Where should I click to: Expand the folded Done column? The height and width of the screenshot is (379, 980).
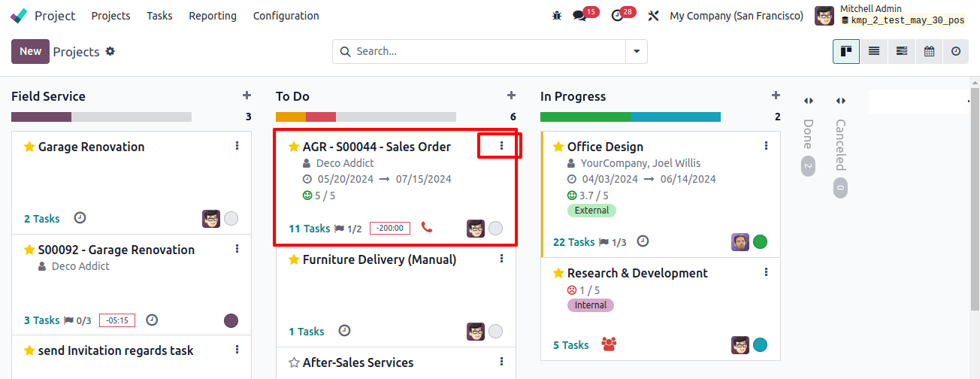tap(808, 101)
